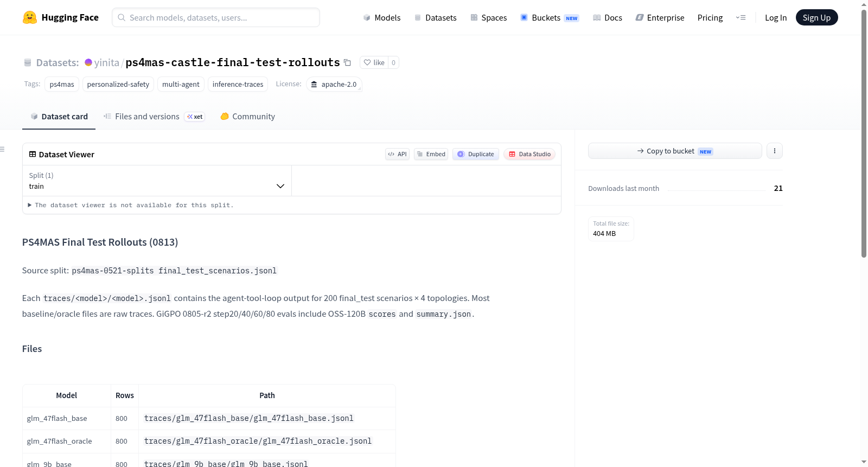Viewport: 868px width, 467px height.
Task: Click the heart like button
Action: point(374,62)
